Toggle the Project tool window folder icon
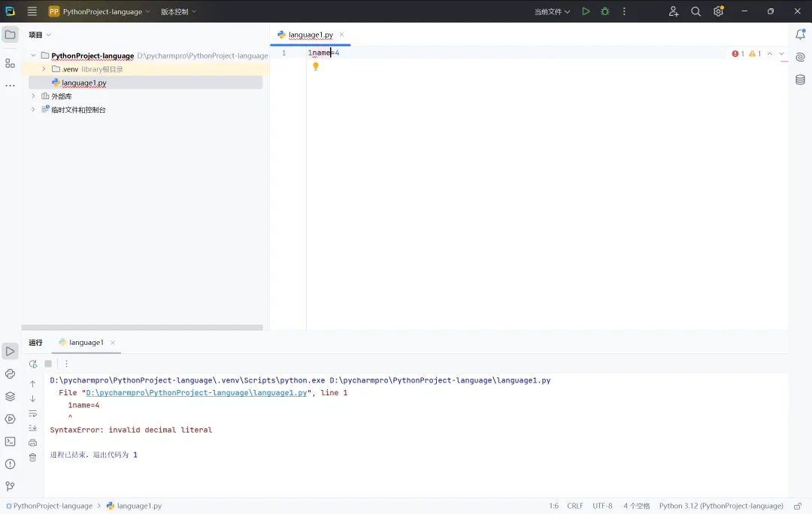Viewport: 812px width, 514px height. click(10, 35)
